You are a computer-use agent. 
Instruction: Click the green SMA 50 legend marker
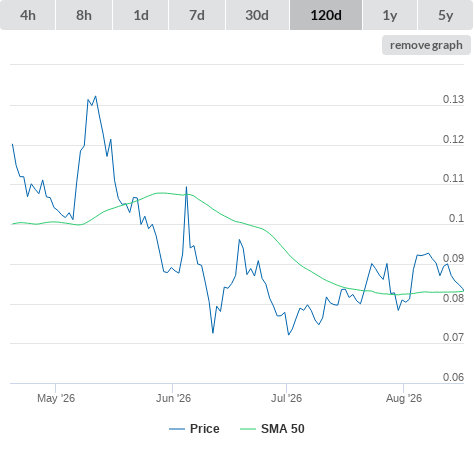click(x=248, y=429)
